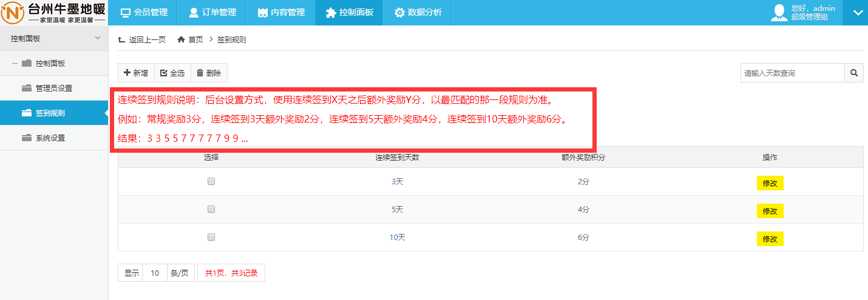
Task: Click the home icon in breadcrumb
Action: [181, 39]
